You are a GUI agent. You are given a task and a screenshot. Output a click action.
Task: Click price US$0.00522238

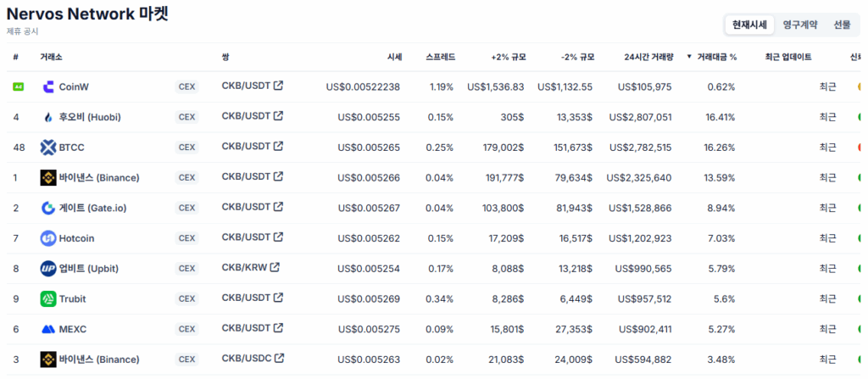tap(363, 86)
